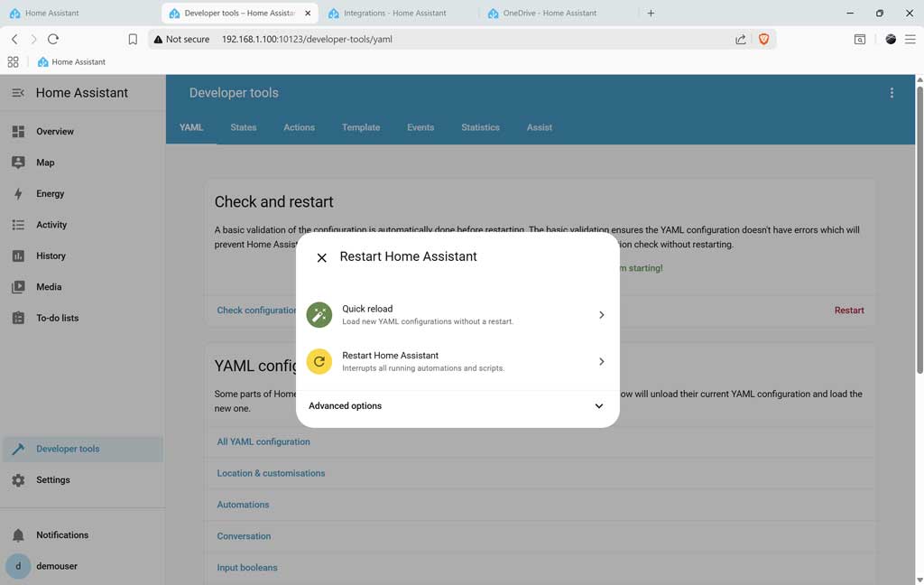Open the Developer tools overflow menu

(892, 93)
